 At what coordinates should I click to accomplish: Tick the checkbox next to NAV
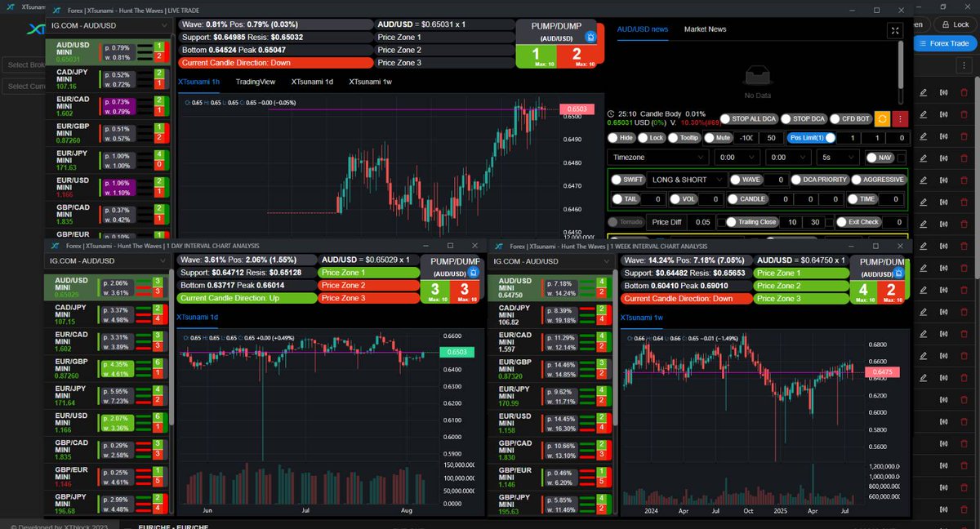pos(902,158)
